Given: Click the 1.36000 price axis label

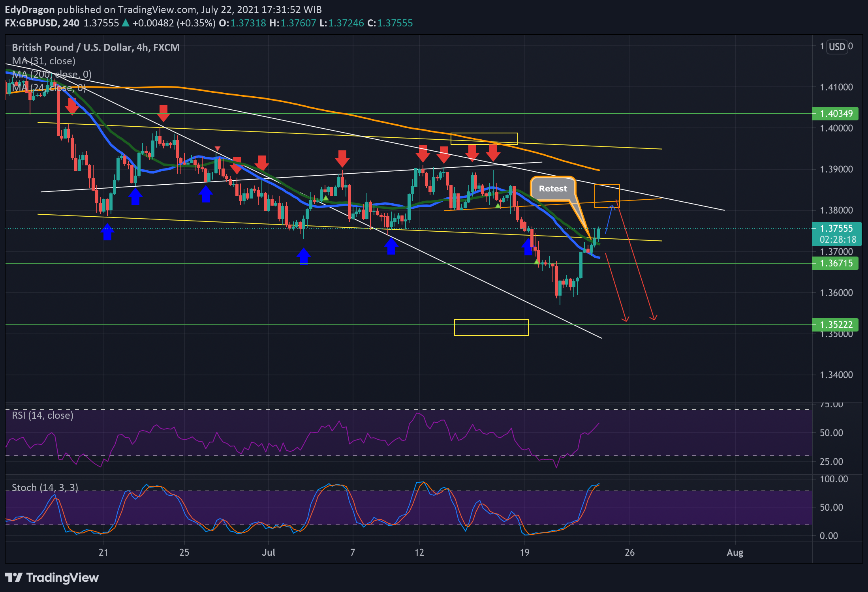Looking at the screenshot, I should (836, 293).
